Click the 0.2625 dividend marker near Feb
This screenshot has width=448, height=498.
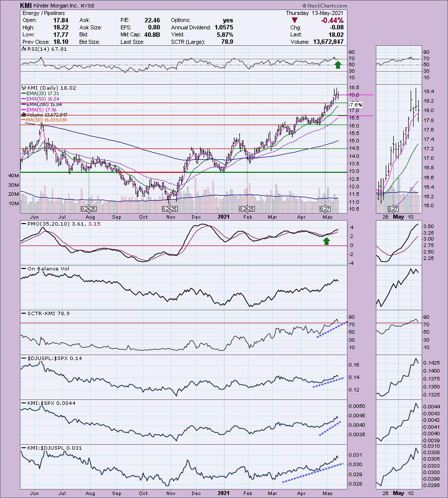pos(247,209)
